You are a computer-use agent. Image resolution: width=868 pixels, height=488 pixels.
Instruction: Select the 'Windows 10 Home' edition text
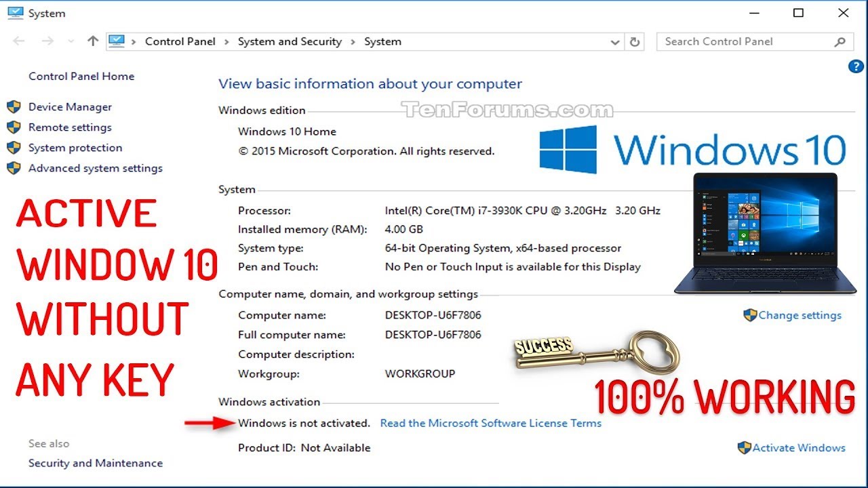[x=287, y=131]
